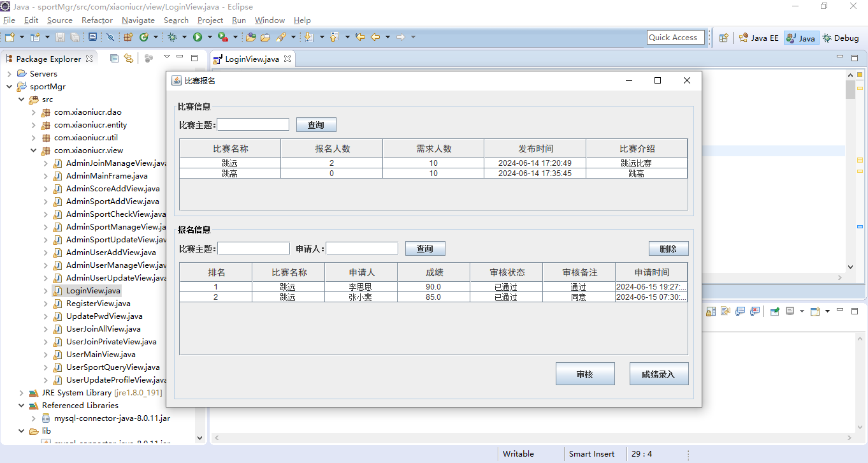
Task: Click the New Java Class icon
Action: (144, 38)
